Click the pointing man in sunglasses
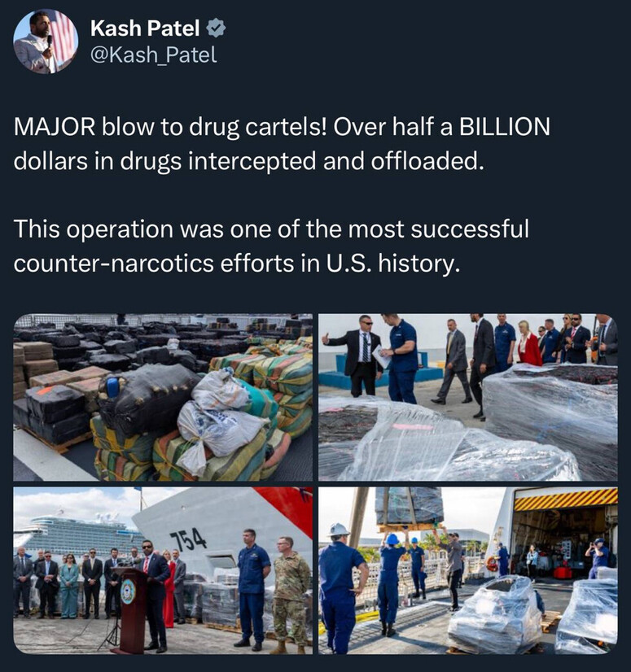 click(x=360, y=356)
